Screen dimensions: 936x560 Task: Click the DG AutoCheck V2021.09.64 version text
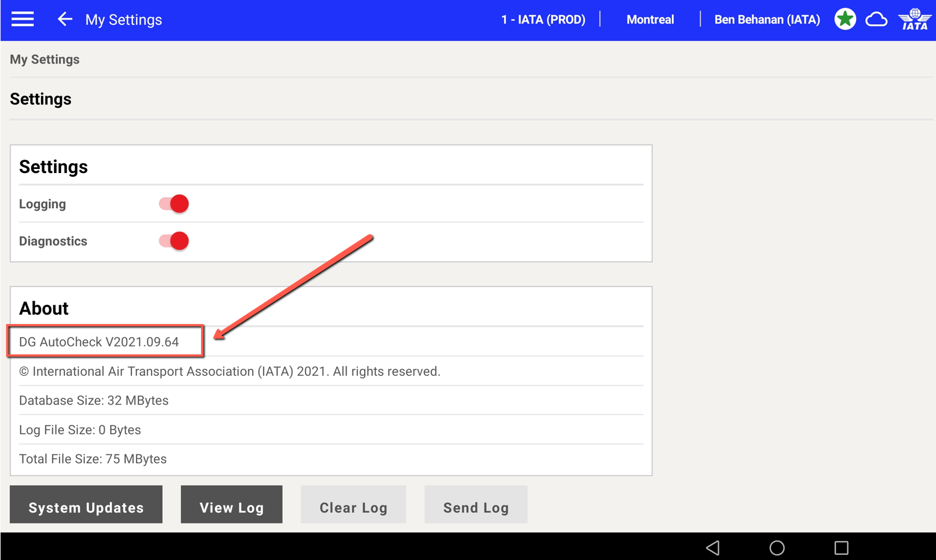(99, 342)
